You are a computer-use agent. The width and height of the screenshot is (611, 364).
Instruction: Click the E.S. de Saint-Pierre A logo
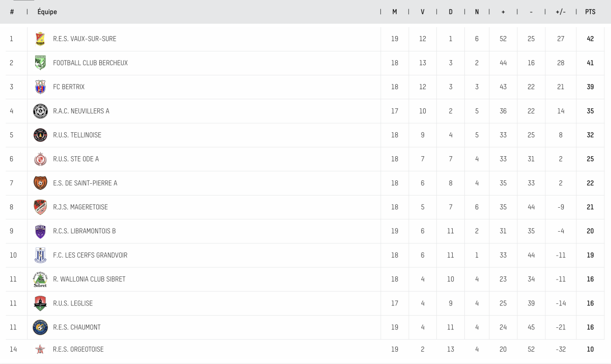[x=40, y=183]
